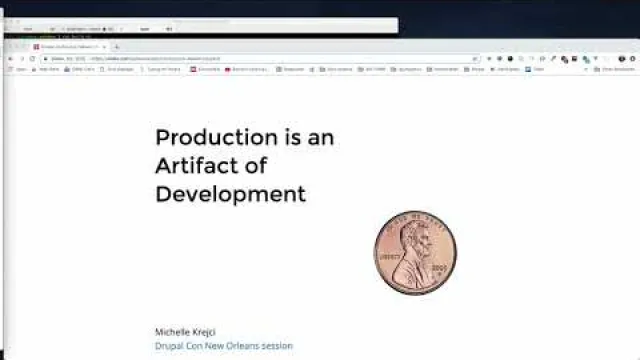Click the eyedropper extension icon

[553, 59]
